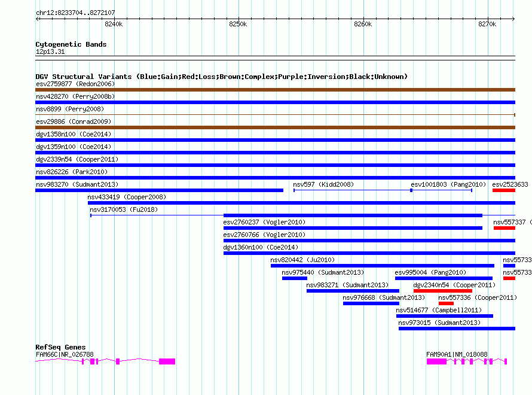
Task: Click the FAM90A1|NM_018088 gene label
Action: pos(457,354)
